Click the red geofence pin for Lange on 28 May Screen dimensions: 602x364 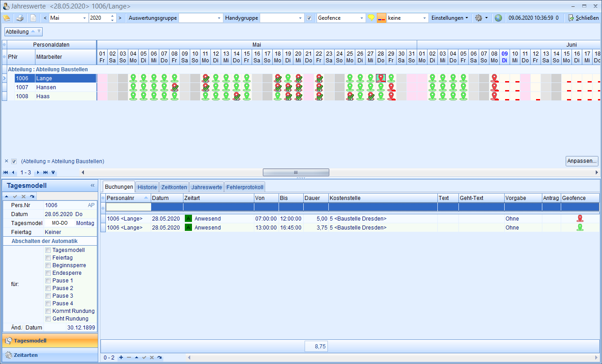(381, 78)
